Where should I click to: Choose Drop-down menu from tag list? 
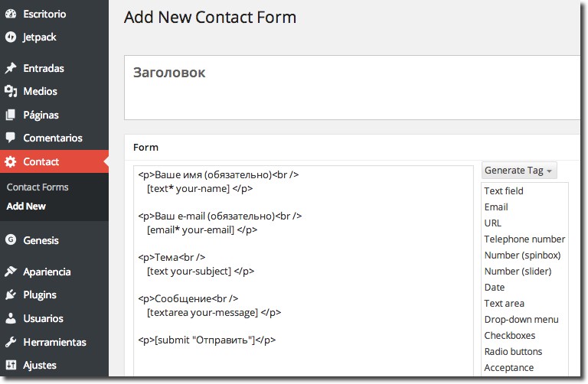pyautogui.click(x=521, y=320)
